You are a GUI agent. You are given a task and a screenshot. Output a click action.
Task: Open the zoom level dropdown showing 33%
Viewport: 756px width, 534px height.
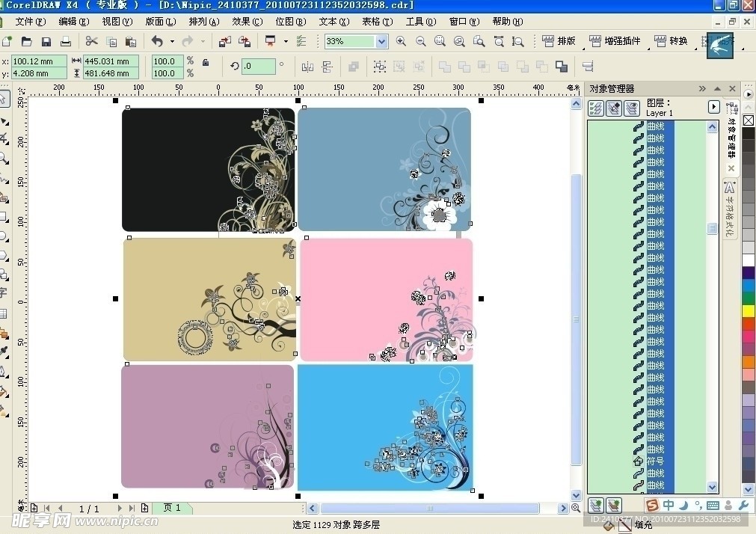[382, 41]
